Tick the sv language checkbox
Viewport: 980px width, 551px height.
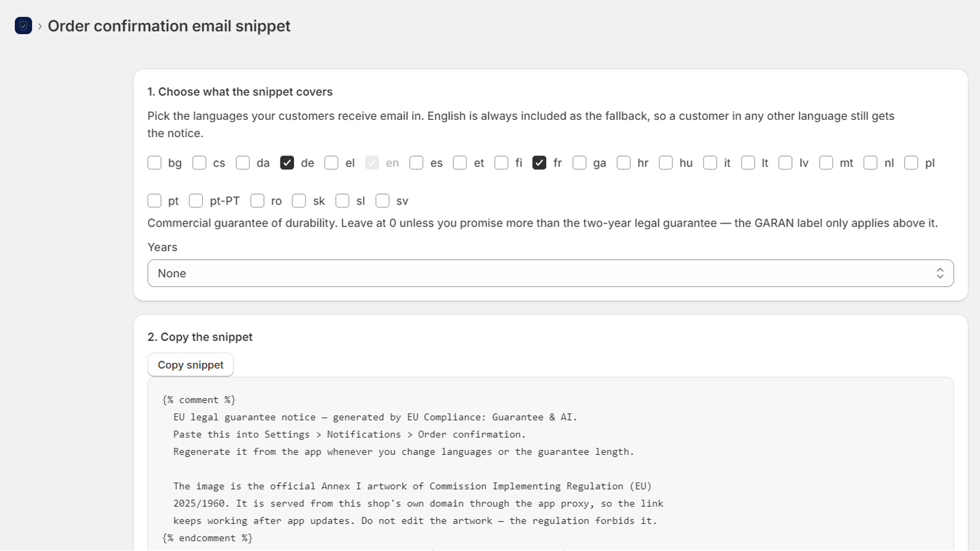382,201
